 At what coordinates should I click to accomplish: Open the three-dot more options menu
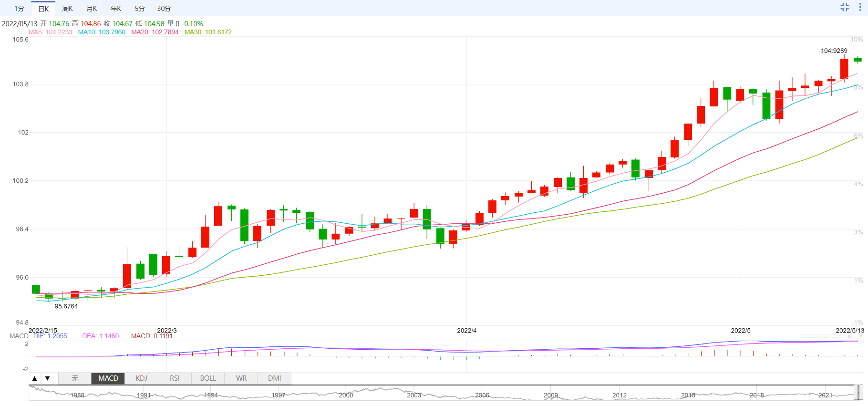(860, 7)
